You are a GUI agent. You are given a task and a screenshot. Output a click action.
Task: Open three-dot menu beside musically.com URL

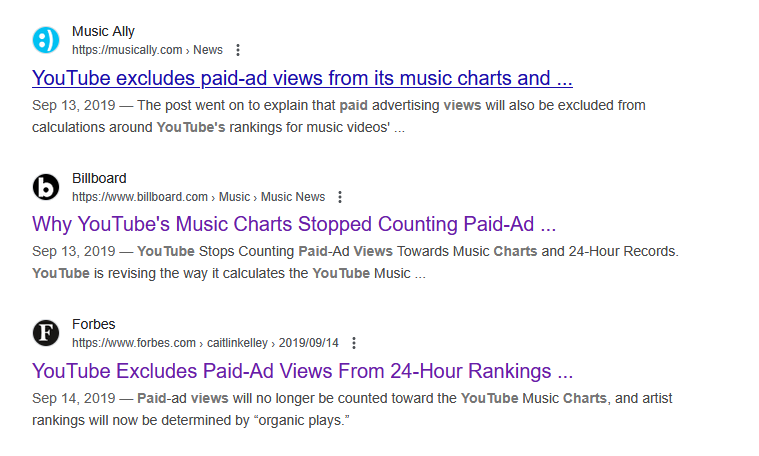[x=237, y=50]
